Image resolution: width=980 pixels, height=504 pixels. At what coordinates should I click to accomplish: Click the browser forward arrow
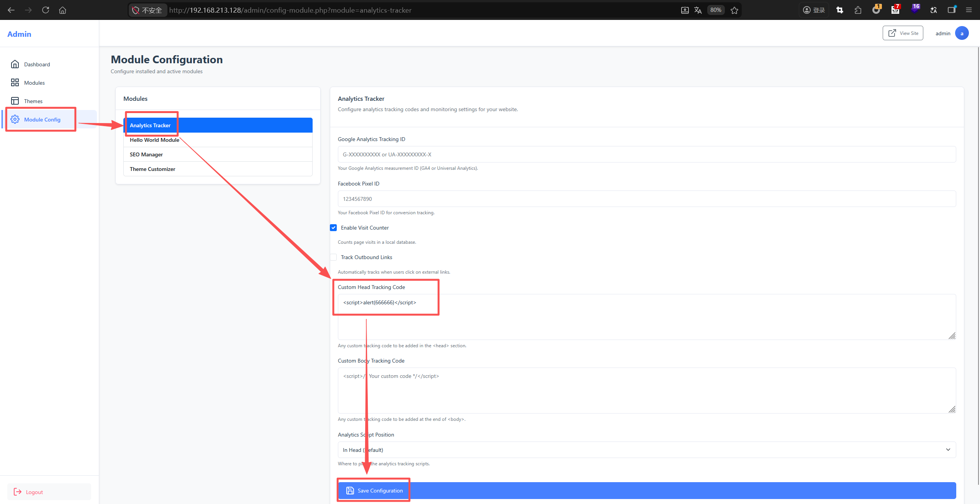28,10
